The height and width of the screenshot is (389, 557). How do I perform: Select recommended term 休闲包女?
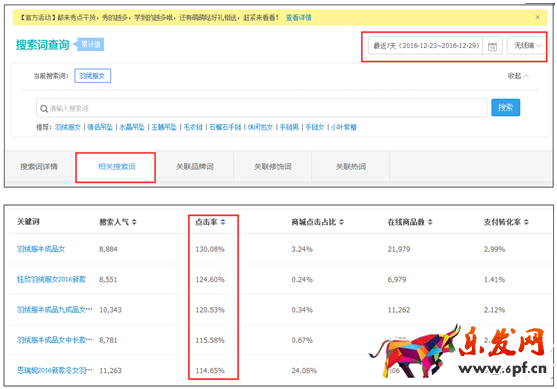260,127
